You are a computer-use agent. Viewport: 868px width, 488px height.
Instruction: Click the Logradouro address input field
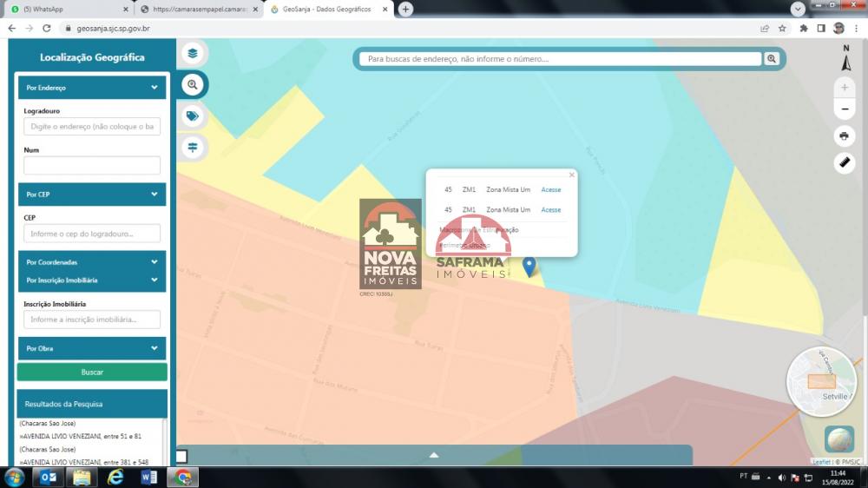92,127
